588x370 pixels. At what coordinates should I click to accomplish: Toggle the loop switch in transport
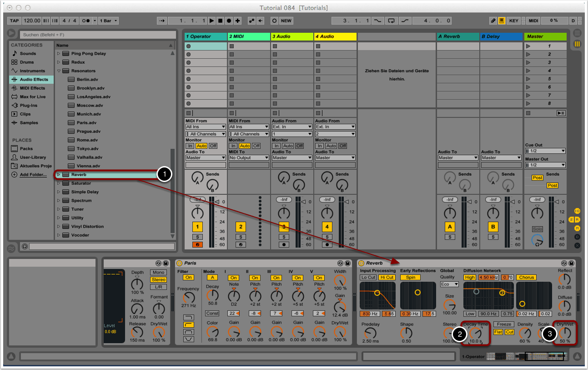391,20
